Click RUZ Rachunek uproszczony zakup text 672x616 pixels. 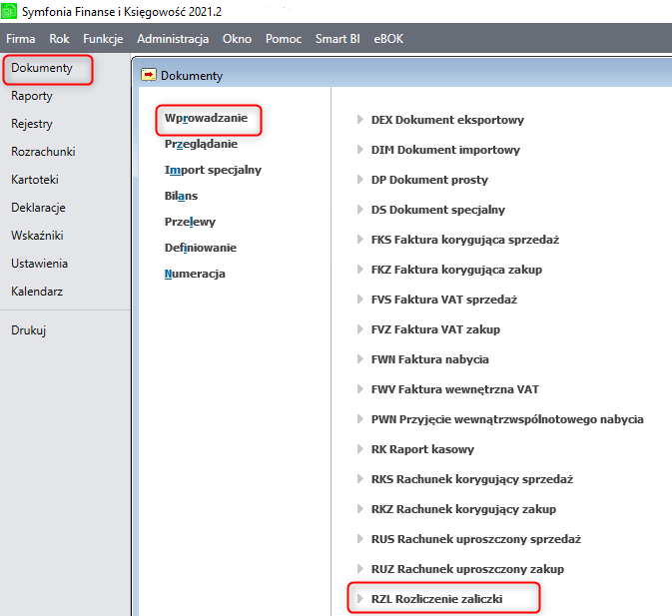[467, 569]
